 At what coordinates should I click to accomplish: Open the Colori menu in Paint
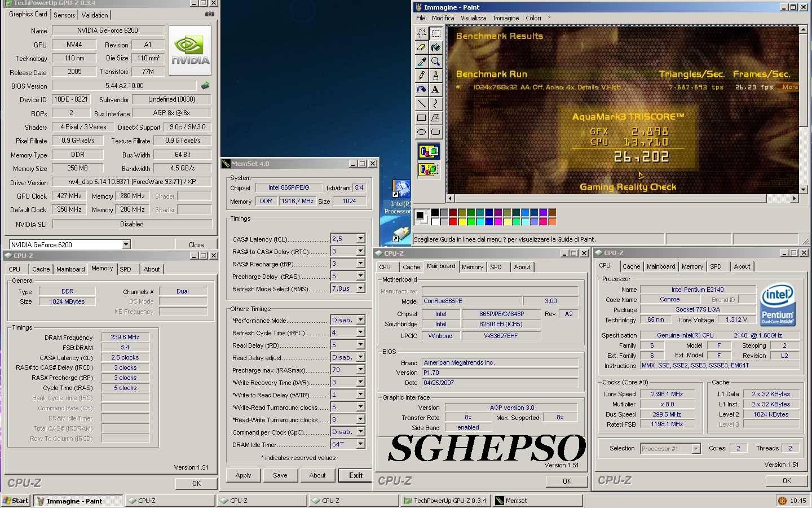533,18
